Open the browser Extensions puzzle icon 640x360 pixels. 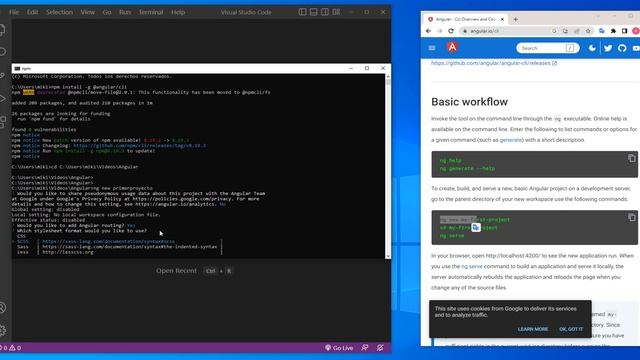pos(613,31)
